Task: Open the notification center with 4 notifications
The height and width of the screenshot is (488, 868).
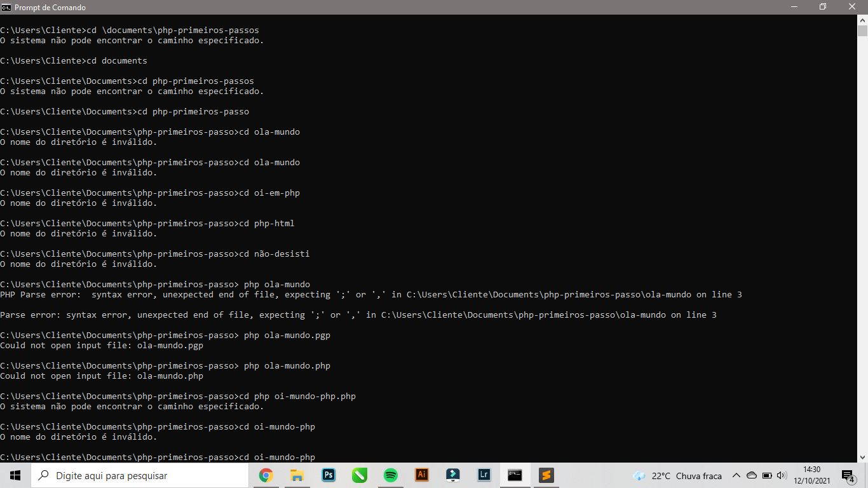Action: [848, 476]
